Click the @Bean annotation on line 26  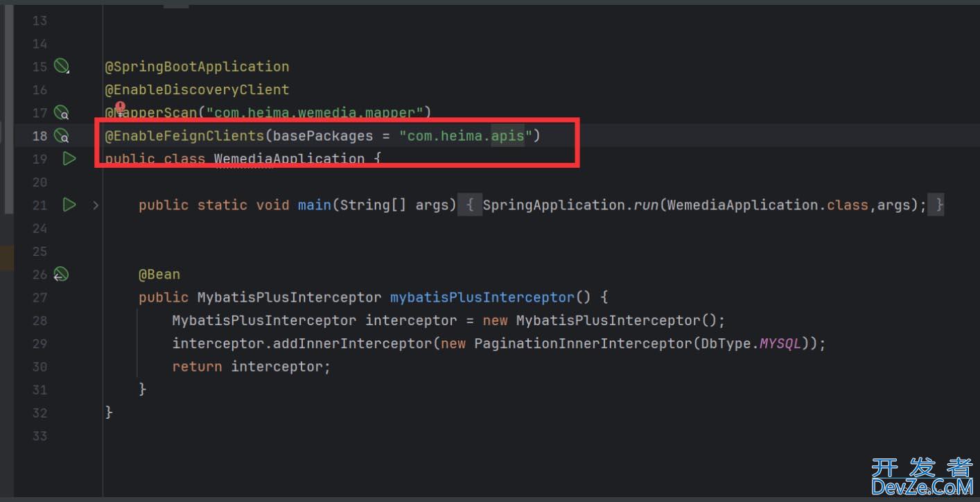click(159, 275)
